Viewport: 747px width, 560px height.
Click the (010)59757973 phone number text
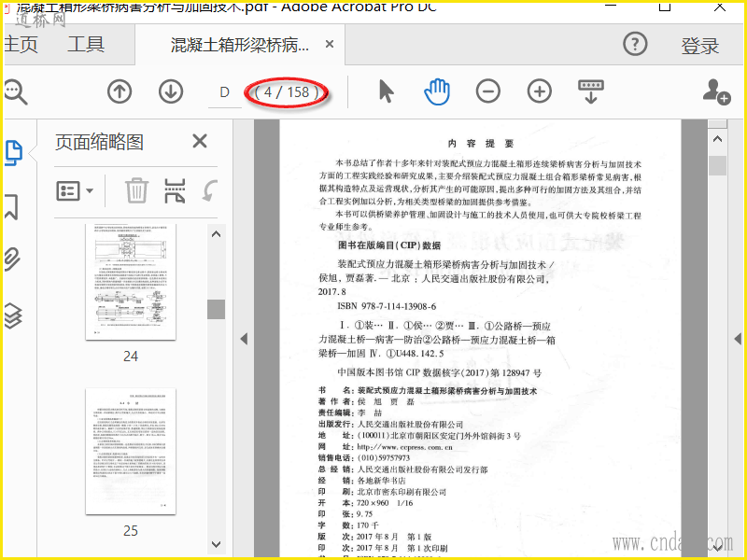(x=384, y=458)
